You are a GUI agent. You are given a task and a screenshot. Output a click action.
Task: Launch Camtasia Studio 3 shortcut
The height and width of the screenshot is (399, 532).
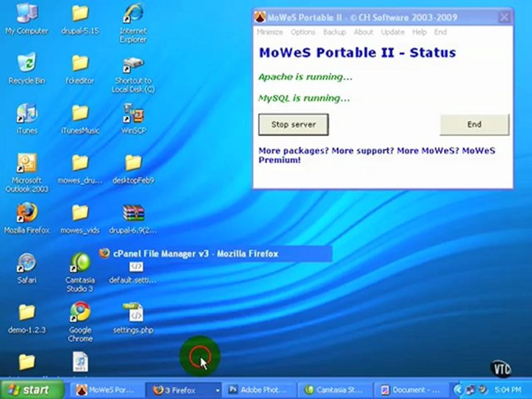pos(80,272)
